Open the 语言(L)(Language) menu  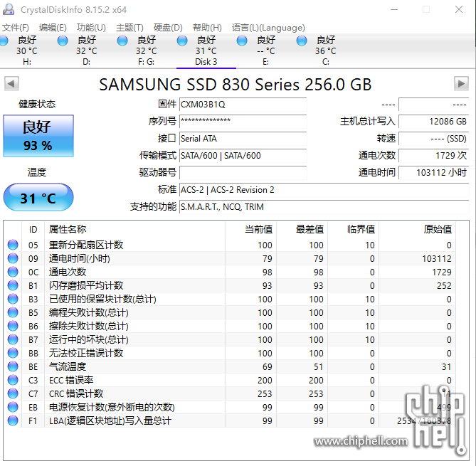point(268,28)
